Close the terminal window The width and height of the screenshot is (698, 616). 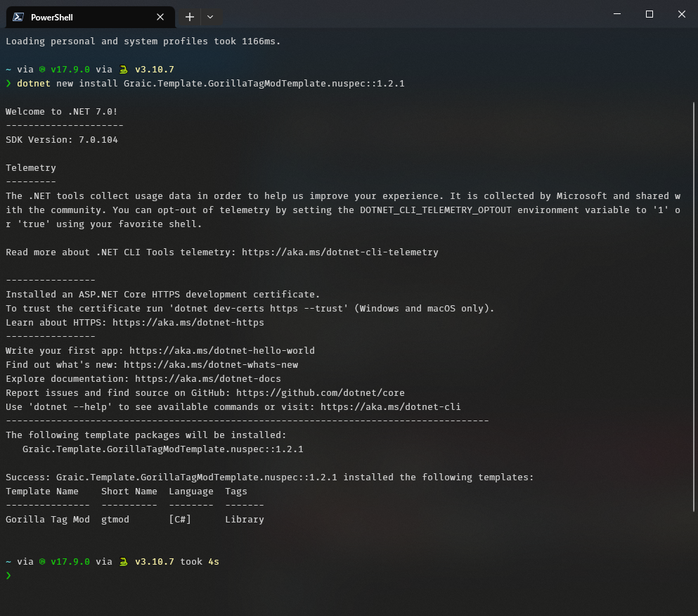681,14
